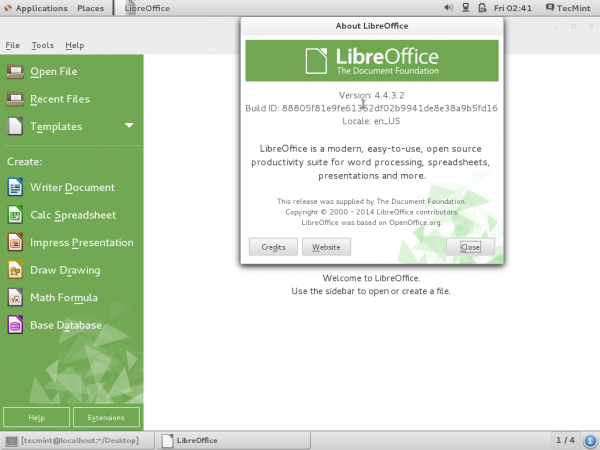Click Recent Files label in sidebar
Screen dimensions: 600x450
click(60, 99)
